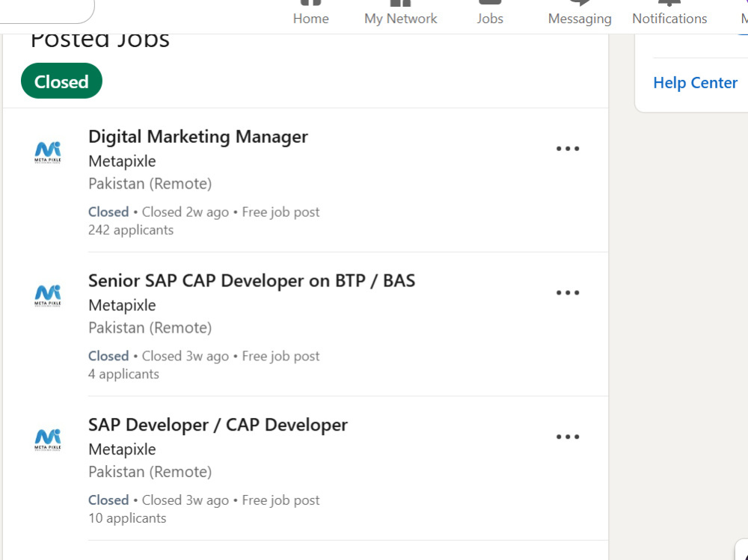Open options menu for Digital Marketing Manager

pos(568,149)
